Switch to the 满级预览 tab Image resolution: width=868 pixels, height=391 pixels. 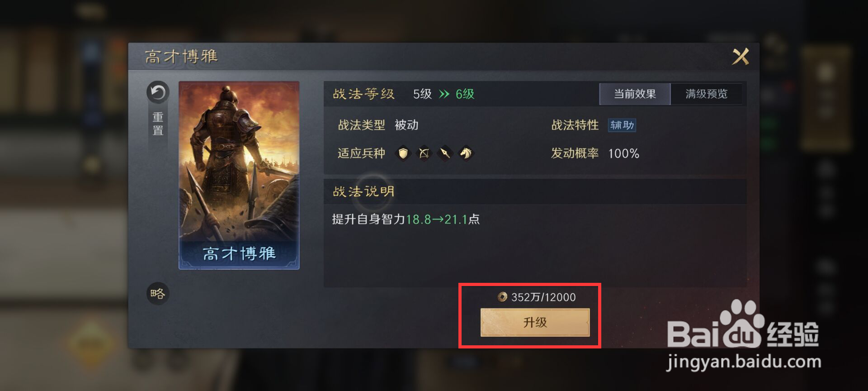(x=706, y=94)
